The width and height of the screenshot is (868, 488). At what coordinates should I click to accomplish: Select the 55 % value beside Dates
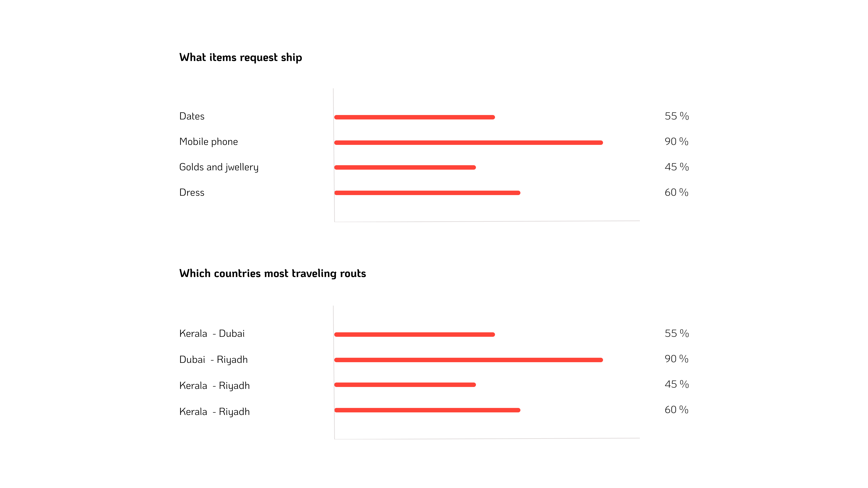coord(677,116)
